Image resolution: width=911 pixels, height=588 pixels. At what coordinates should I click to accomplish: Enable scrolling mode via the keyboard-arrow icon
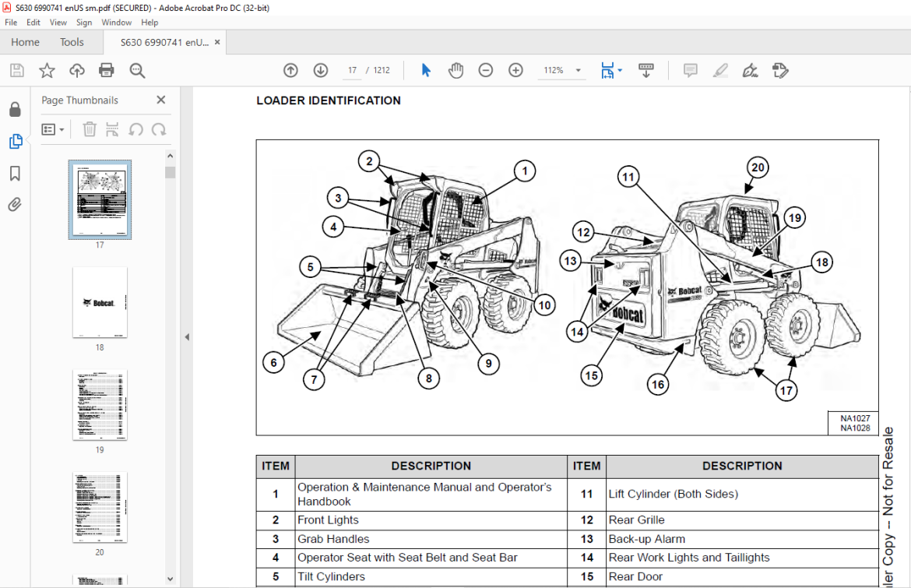click(646, 70)
